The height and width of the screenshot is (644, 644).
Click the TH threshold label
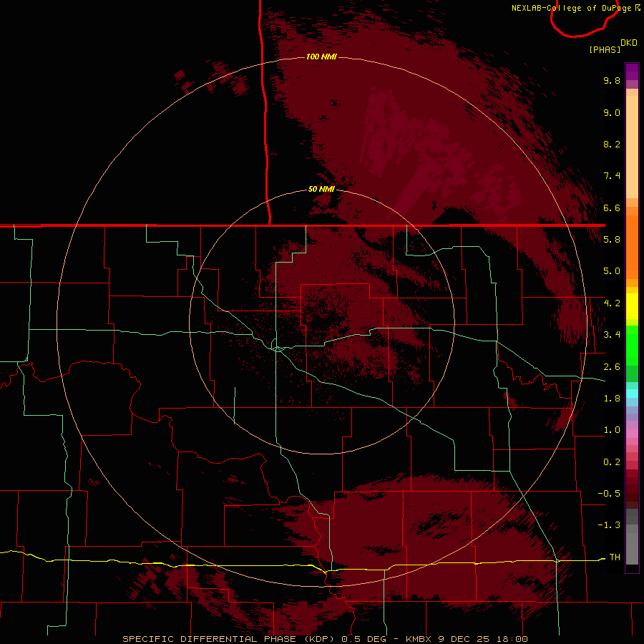coord(615,557)
